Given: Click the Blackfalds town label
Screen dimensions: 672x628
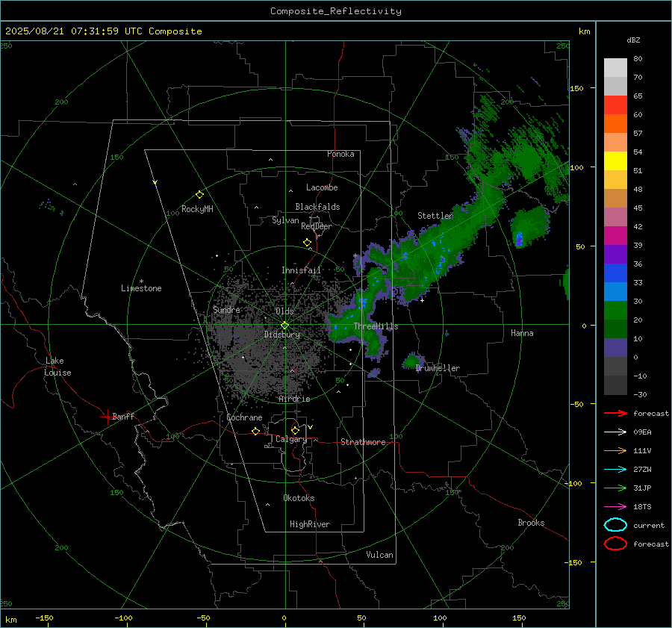Looking at the screenshot, I should coord(317,207).
